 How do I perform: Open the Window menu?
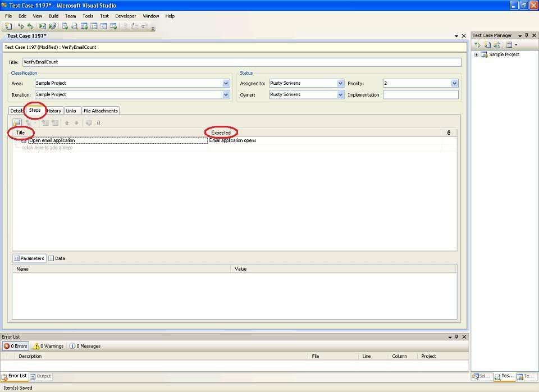click(150, 16)
